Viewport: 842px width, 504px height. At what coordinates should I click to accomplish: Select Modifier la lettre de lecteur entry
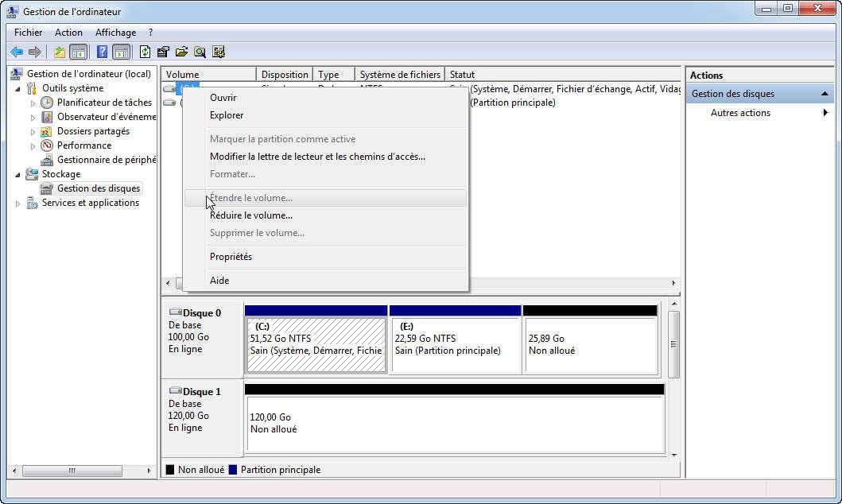pyautogui.click(x=325, y=157)
